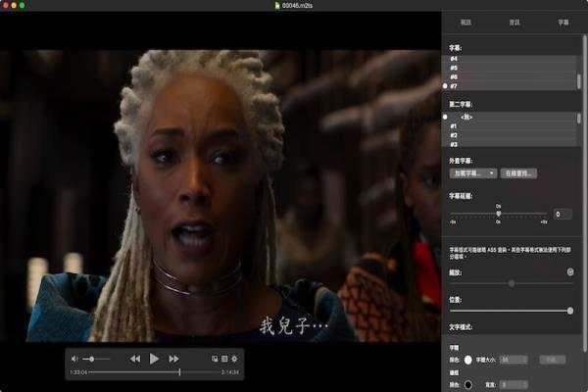Viewport: 588px width, 392px height.
Task: Open the font size combo box
Action: tap(514, 360)
